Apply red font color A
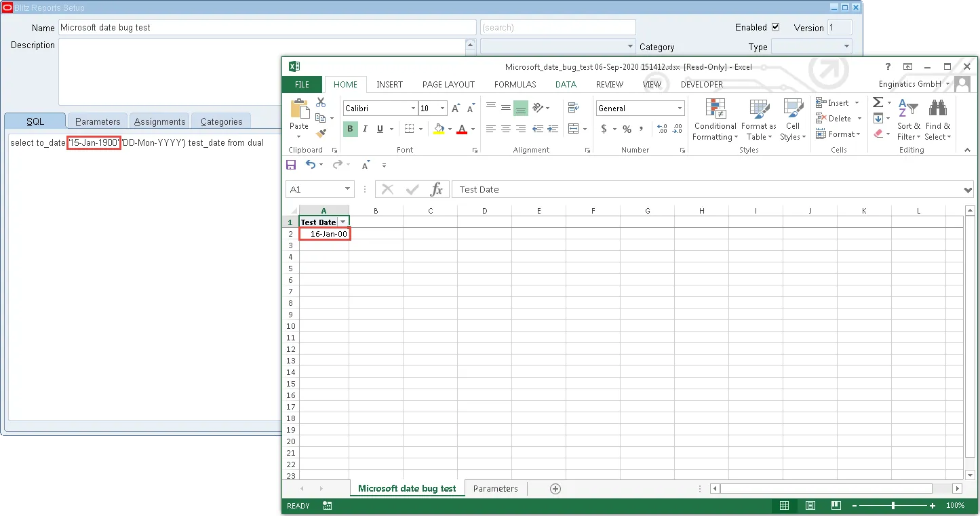Image resolution: width=980 pixels, height=516 pixels. tap(462, 129)
